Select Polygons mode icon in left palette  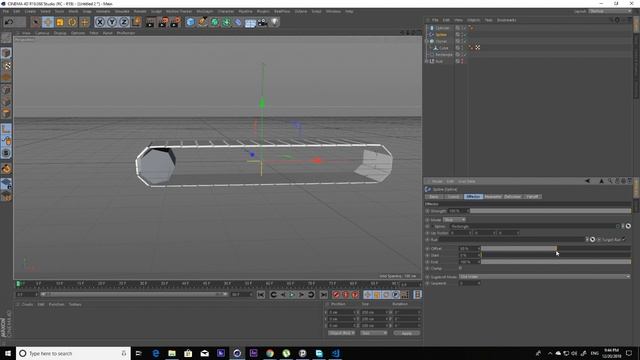click(x=6, y=113)
